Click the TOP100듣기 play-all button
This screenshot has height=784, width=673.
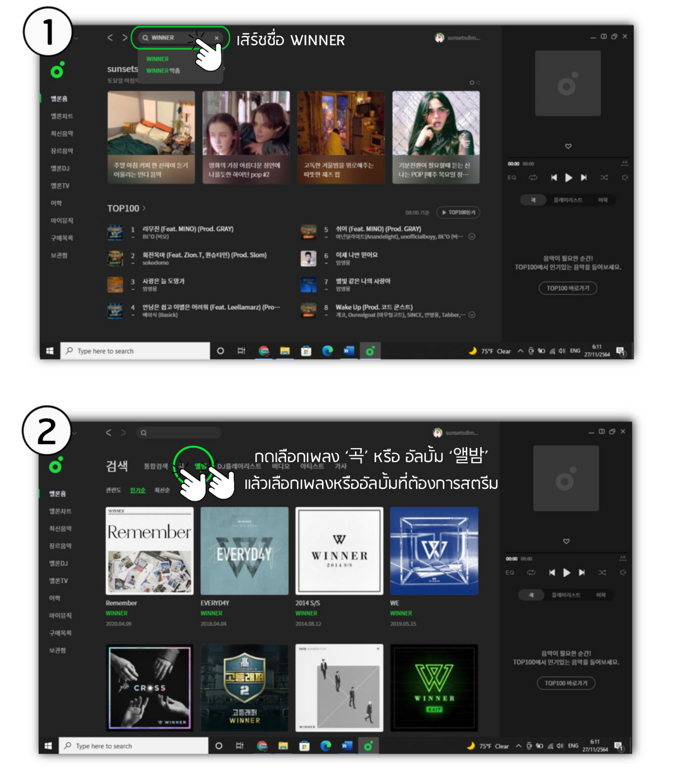click(458, 213)
